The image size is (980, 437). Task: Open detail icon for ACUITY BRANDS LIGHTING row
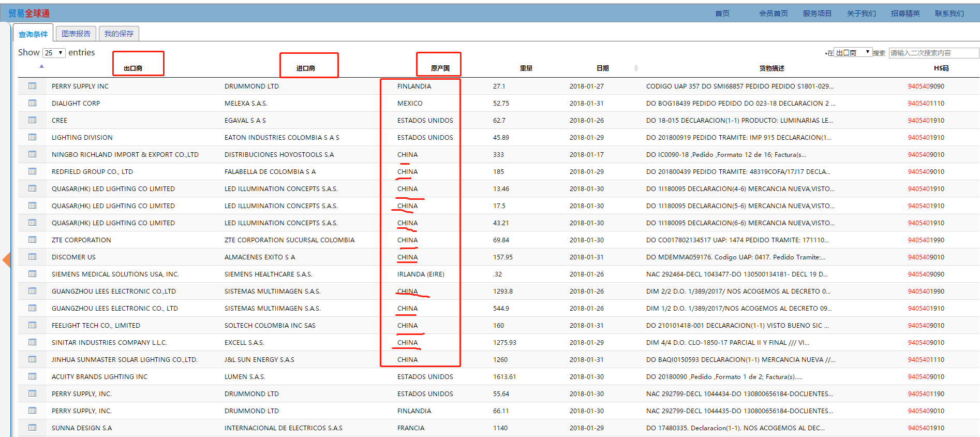[x=32, y=376]
